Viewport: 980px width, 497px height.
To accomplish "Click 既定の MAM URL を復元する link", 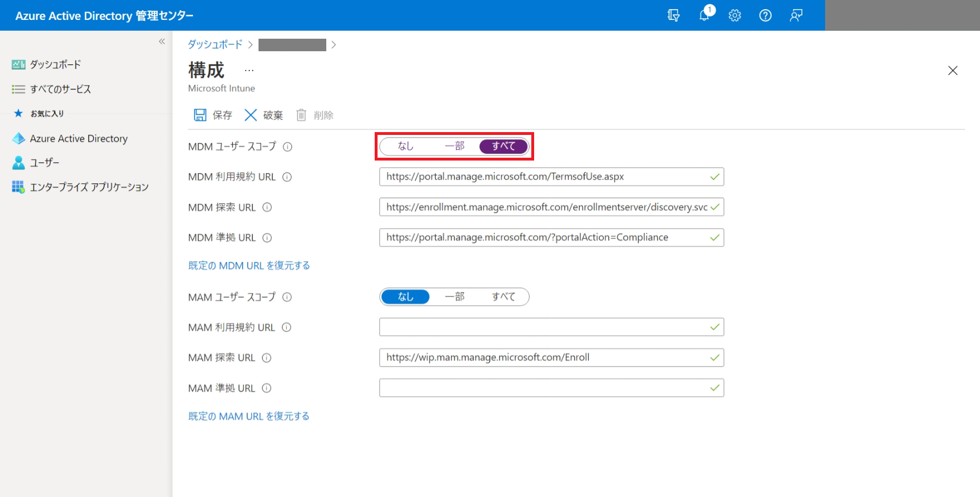I will pos(249,416).
